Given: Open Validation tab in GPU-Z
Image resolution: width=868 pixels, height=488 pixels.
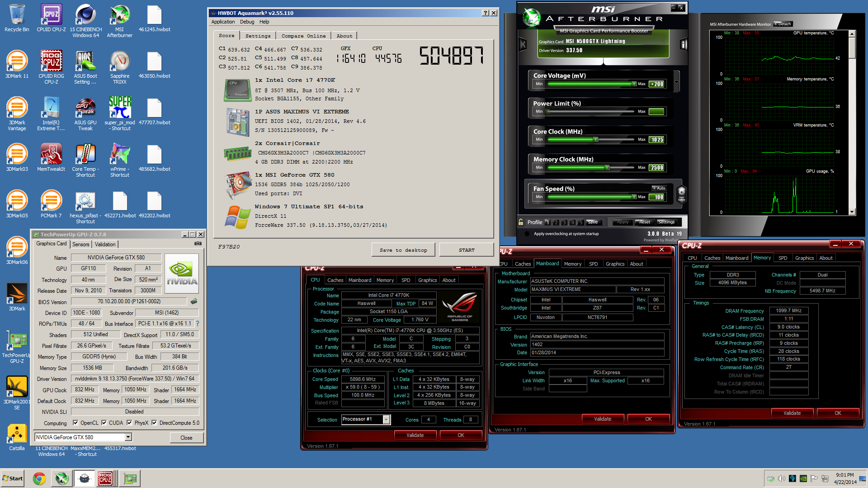Looking at the screenshot, I should (105, 244).
